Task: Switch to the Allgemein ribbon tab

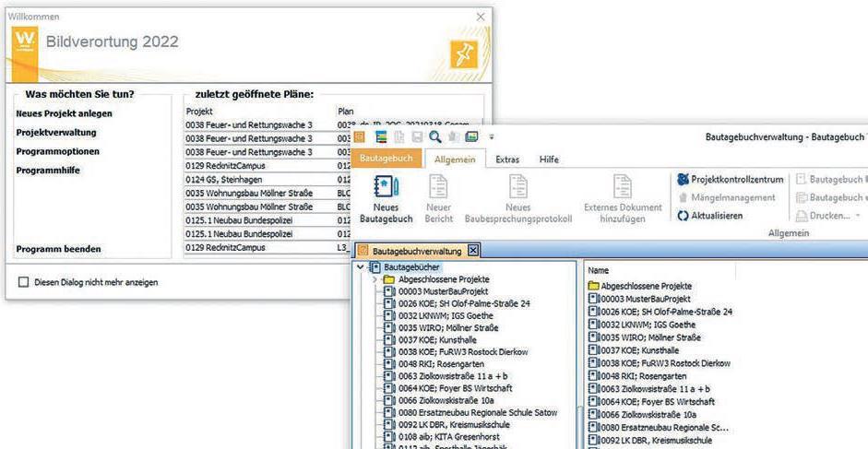Action: pos(455,160)
